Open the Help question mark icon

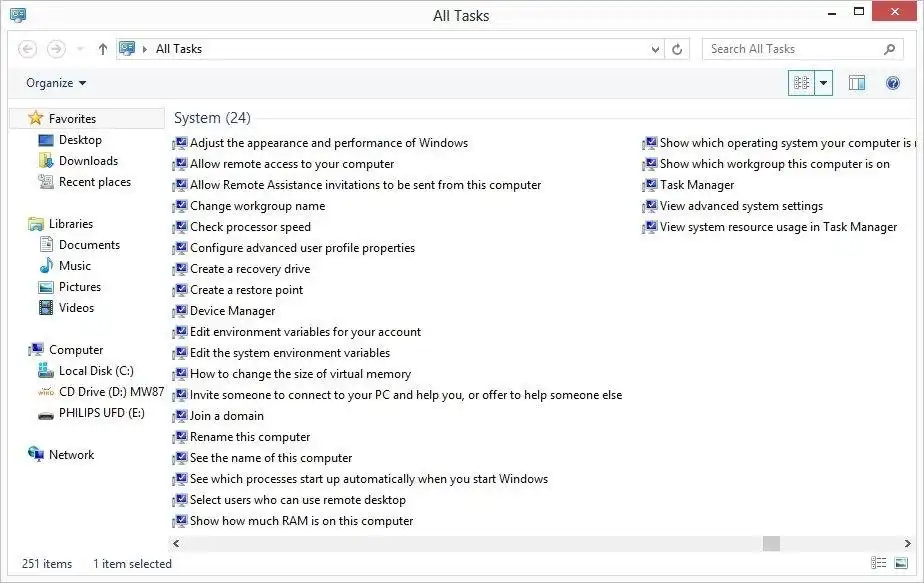pyautogui.click(x=893, y=83)
